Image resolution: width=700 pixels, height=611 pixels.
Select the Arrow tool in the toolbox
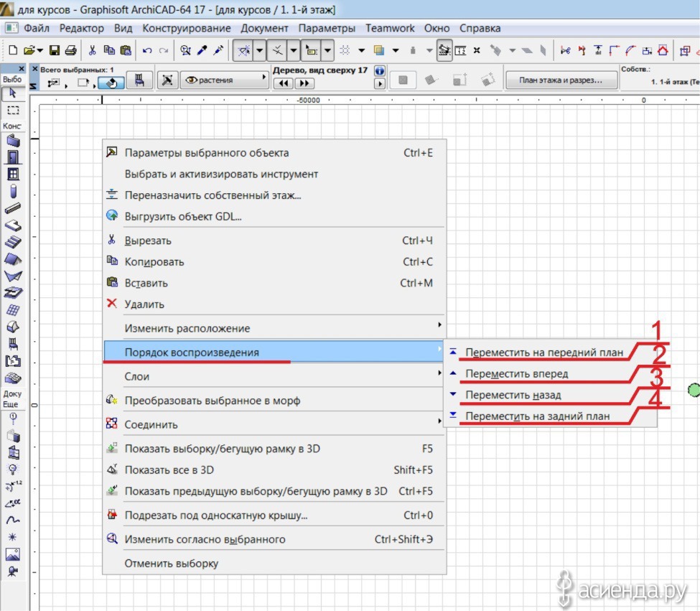pyautogui.click(x=12, y=93)
